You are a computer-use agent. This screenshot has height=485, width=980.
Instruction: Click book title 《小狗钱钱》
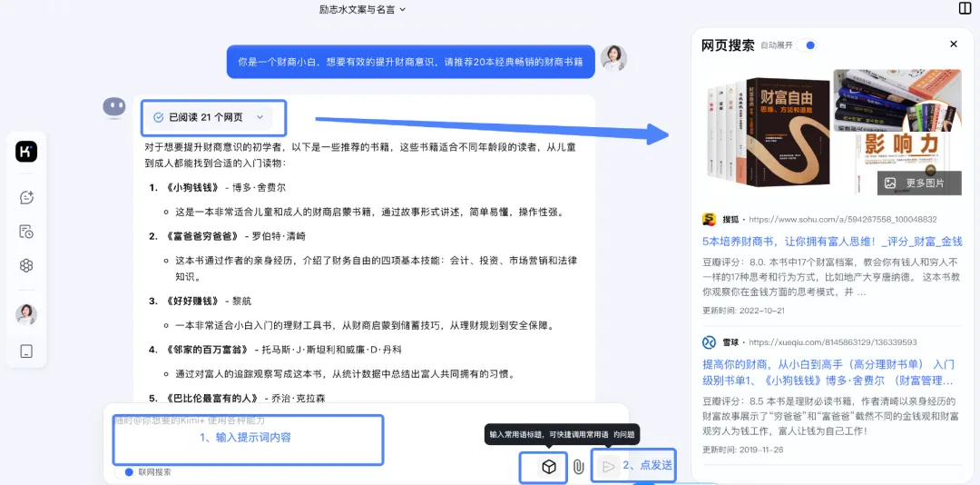[192, 187]
